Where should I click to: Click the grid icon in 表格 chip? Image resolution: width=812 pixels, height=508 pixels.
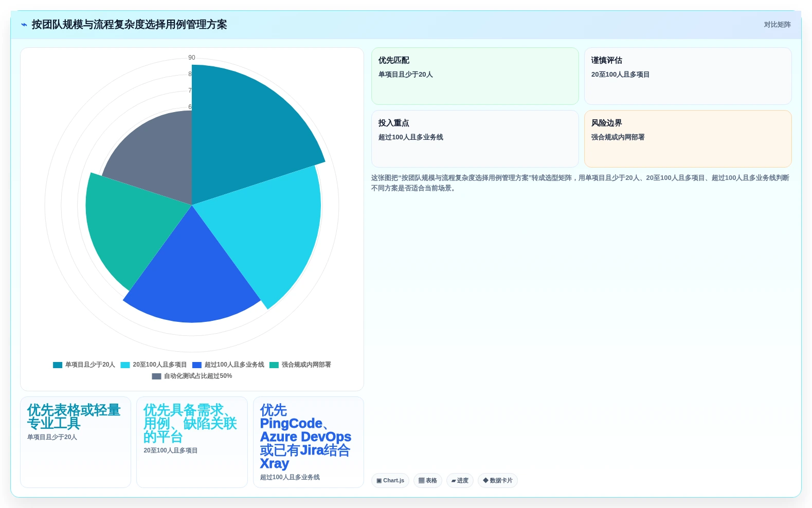[x=421, y=481]
